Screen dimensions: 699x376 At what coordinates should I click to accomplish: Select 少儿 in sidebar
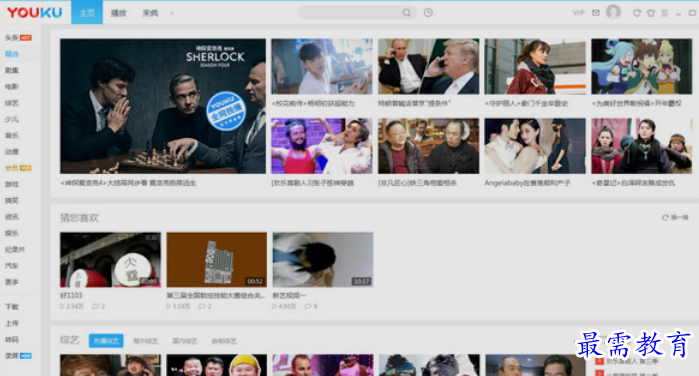12,119
